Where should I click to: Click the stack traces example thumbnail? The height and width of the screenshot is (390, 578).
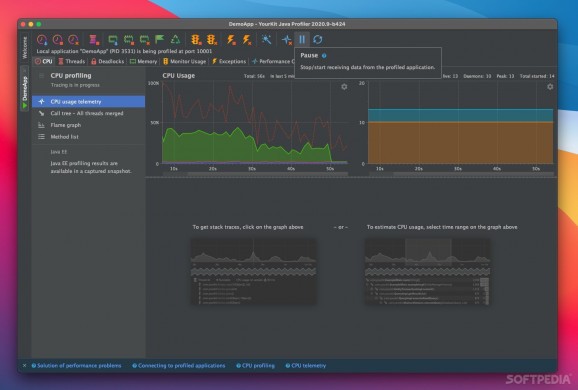pos(254,271)
